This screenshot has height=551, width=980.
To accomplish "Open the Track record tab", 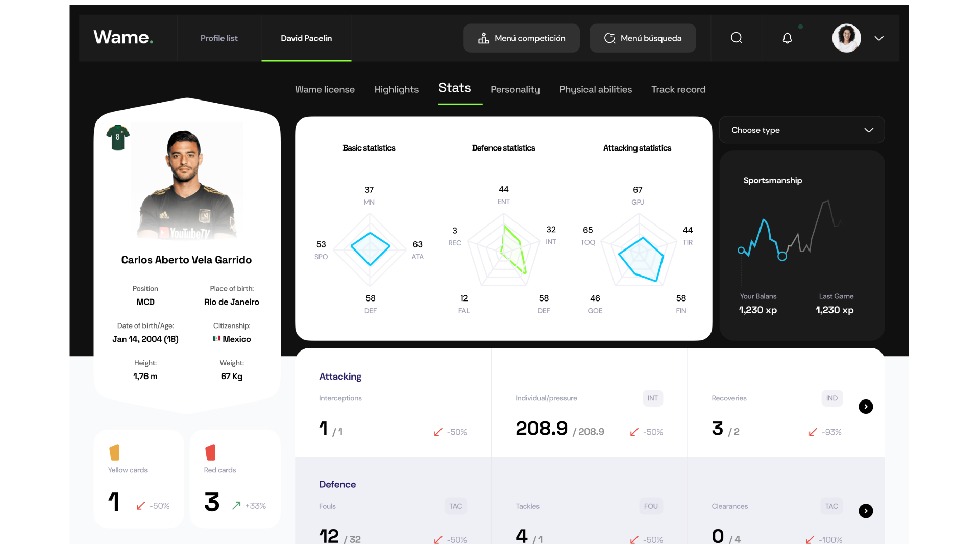I will pos(678,89).
